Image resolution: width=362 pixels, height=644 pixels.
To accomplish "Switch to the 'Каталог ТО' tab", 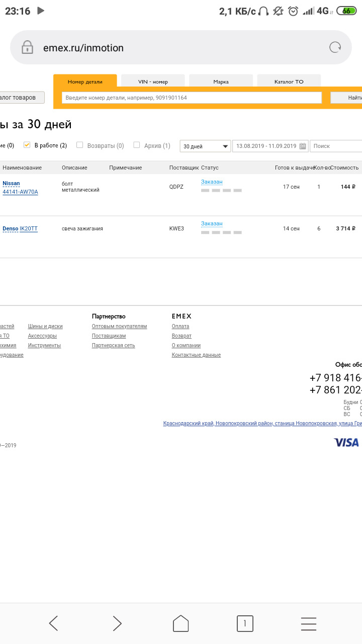I will click(x=289, y=82).
